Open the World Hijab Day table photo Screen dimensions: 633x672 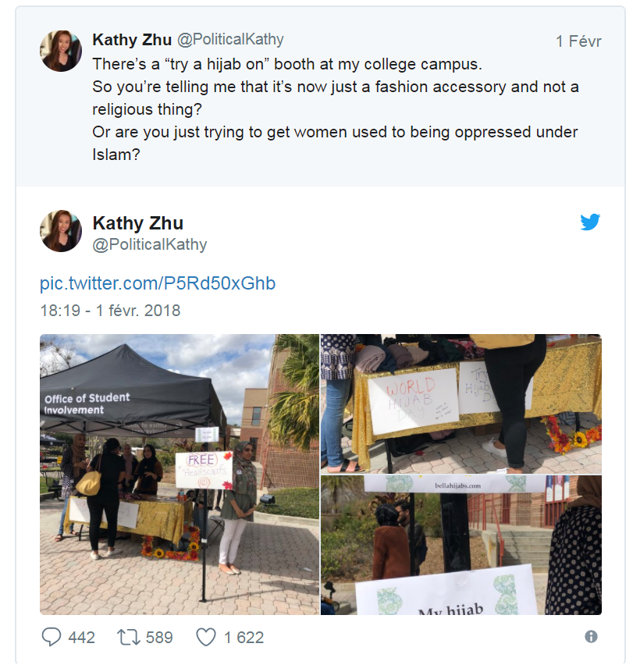click(x=461, y=404)
